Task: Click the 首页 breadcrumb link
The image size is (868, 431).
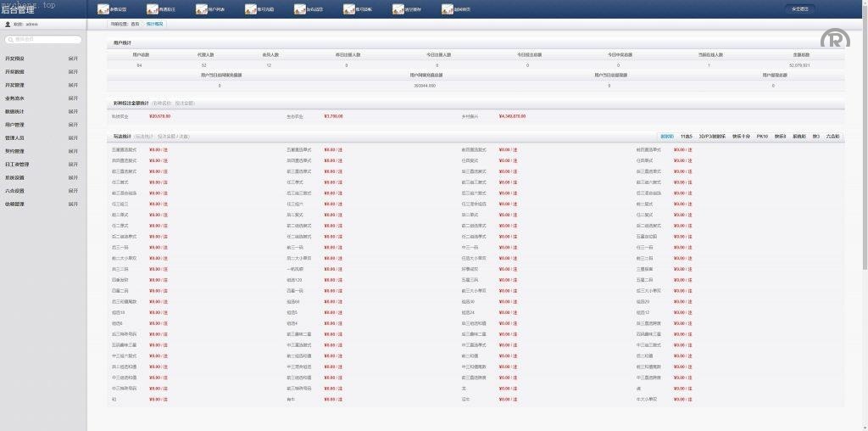Action: click(x=136, y=24)
